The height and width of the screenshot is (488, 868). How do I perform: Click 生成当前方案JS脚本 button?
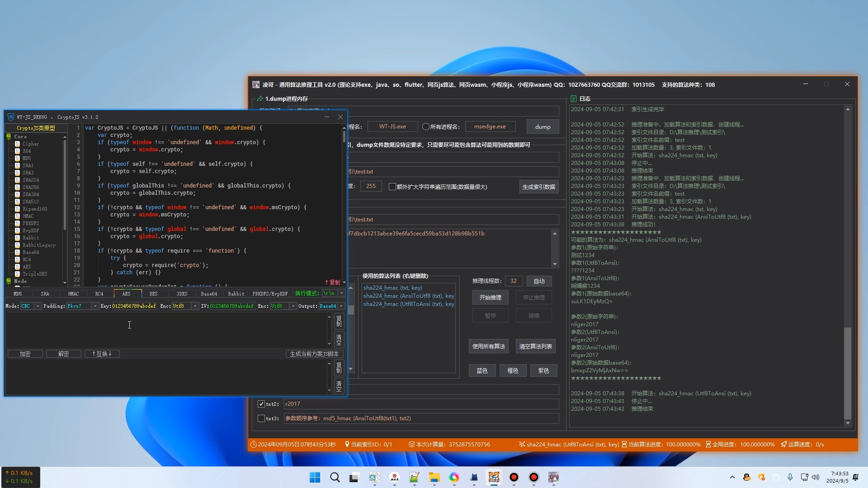point(315,354)
